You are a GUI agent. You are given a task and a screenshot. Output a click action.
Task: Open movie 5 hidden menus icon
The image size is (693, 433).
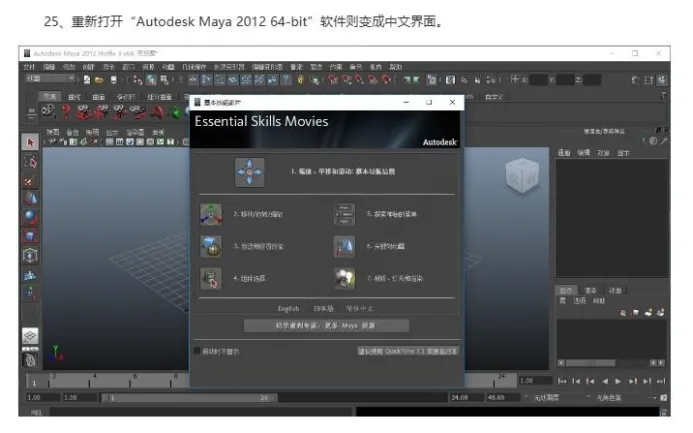point(344,214)
